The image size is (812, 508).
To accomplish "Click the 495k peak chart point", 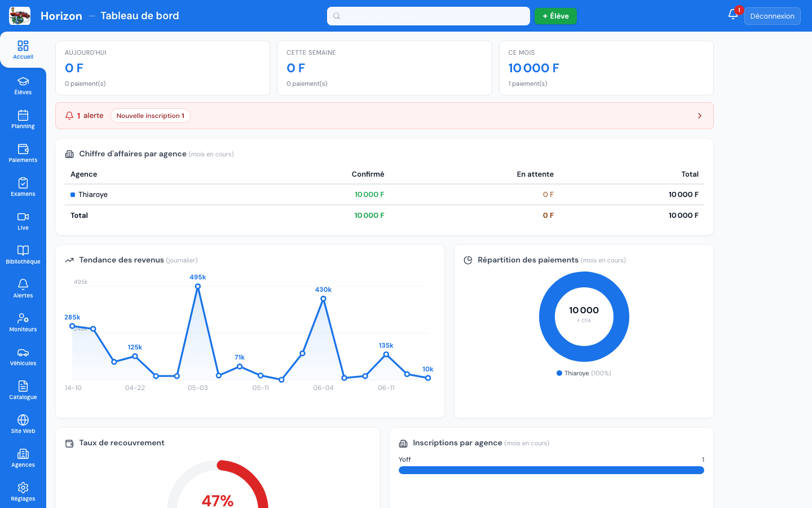I will click(198, 287).
